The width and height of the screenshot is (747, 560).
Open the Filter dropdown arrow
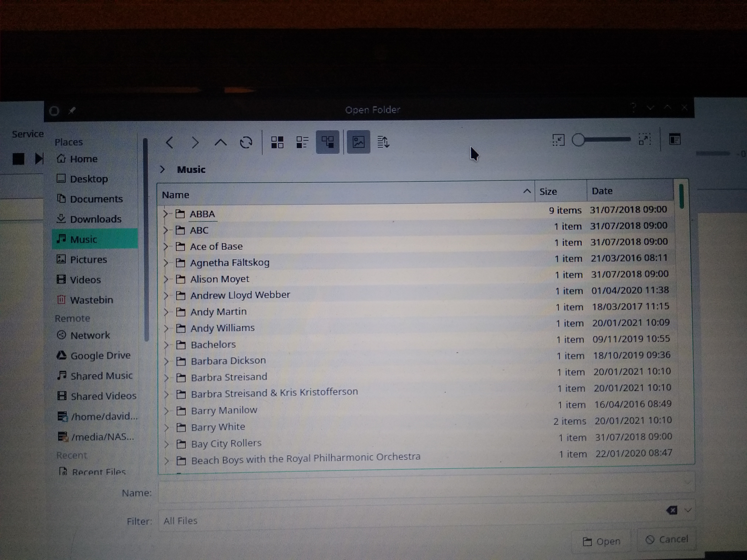point(688,510)
